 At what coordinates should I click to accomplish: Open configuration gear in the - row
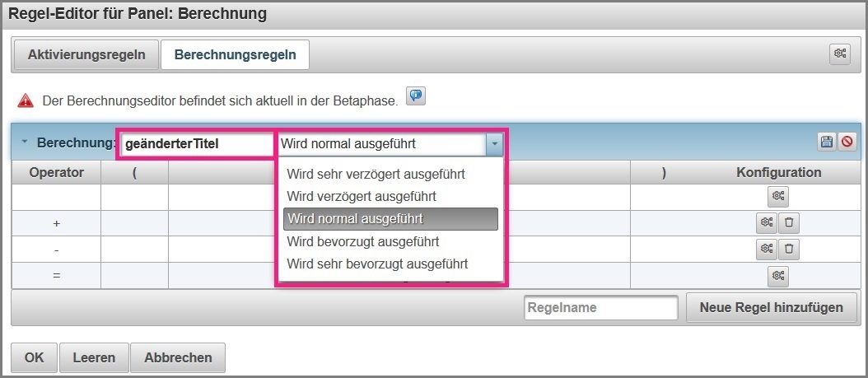tap(767, 249)
